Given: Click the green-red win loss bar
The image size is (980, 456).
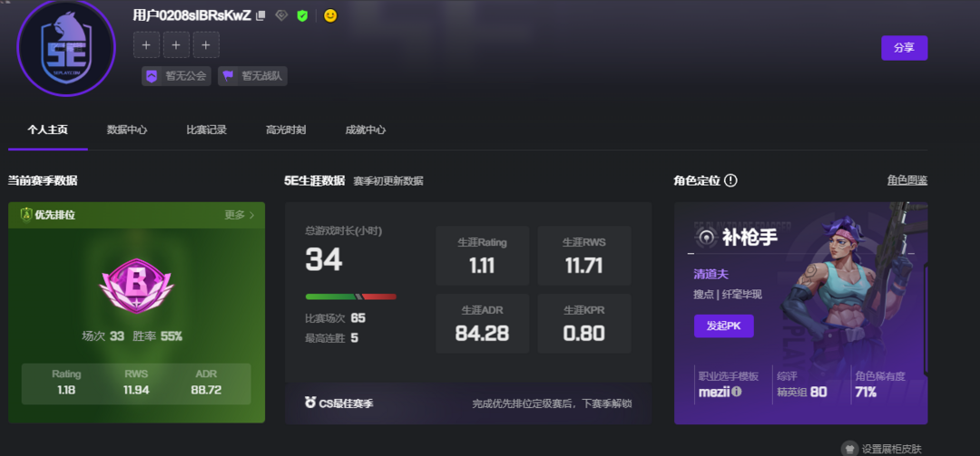Looking at the screenshot, I should (x=350, y=296).
